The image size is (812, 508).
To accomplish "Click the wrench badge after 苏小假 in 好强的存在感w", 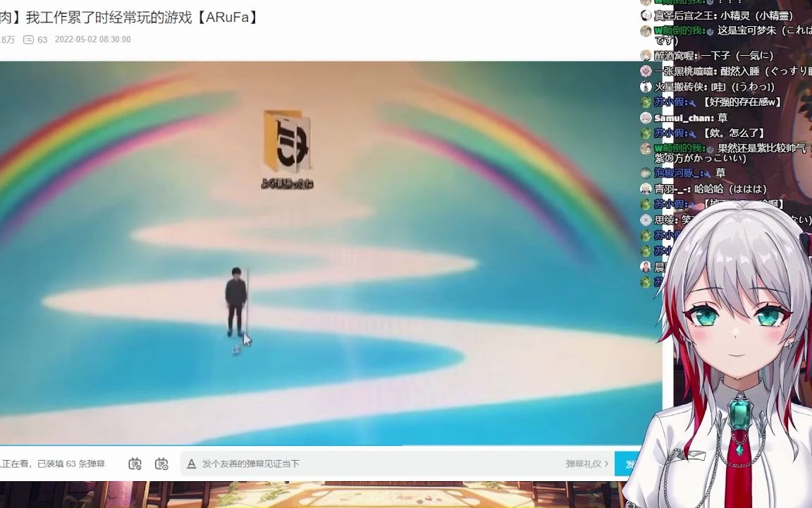I will pos(692,102).
